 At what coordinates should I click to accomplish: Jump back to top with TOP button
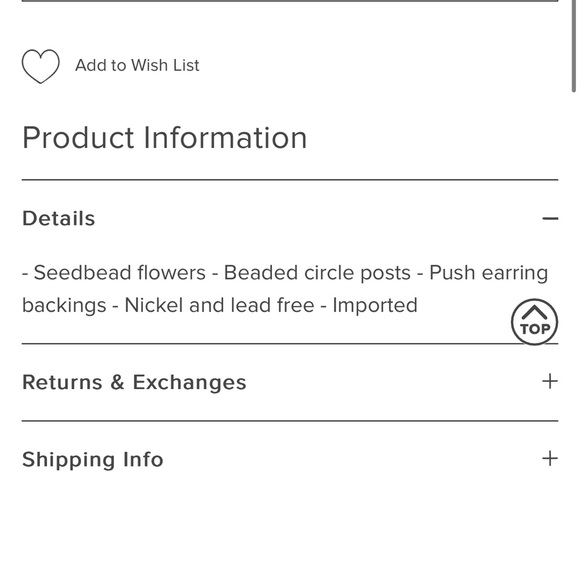535,322
